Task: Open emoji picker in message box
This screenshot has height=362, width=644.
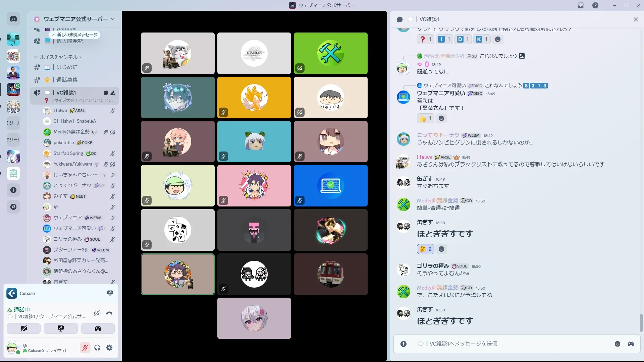Action: [x=618, y=344]
